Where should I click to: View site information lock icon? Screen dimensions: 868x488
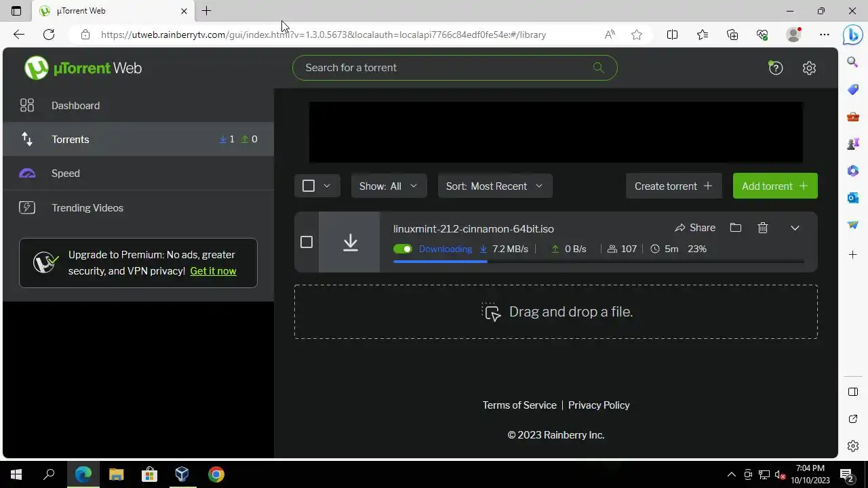click(85, 35)
